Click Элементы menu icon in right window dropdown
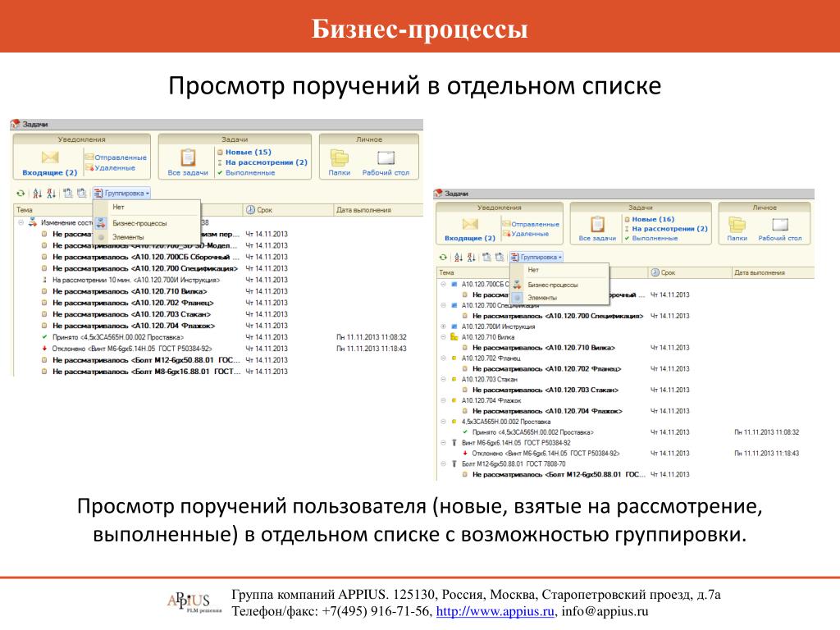 518,298
